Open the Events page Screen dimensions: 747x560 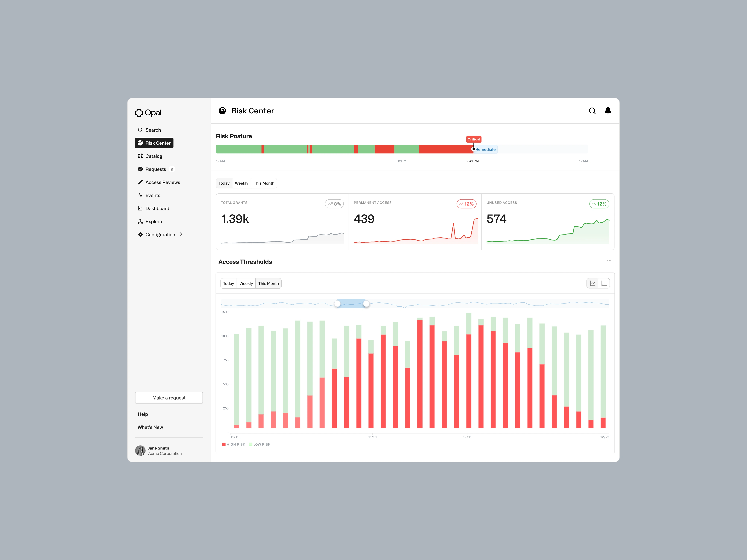[152, 195]
